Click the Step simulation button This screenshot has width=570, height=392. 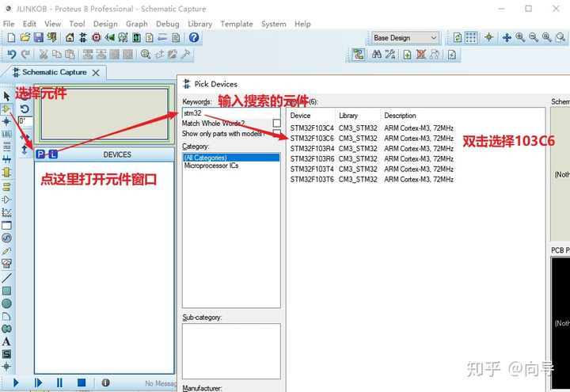[x=38, y=382]
